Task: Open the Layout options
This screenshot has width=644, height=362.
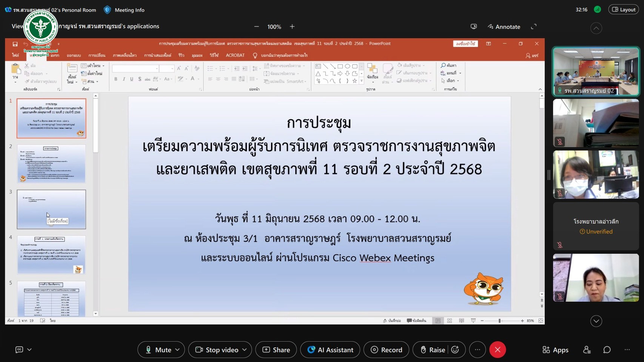Action: point(624,10)
